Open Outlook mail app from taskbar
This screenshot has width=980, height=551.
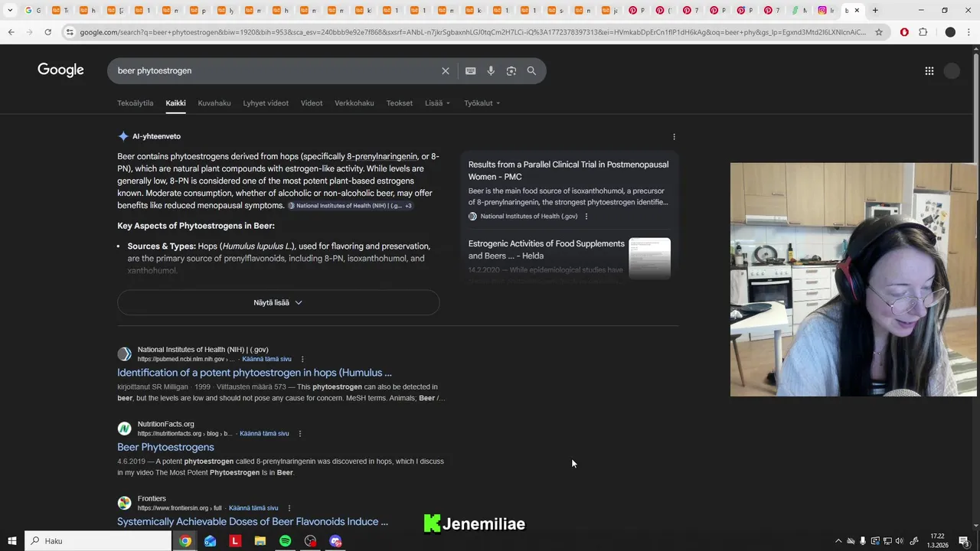pyautogui.click(x=210, y=541)
